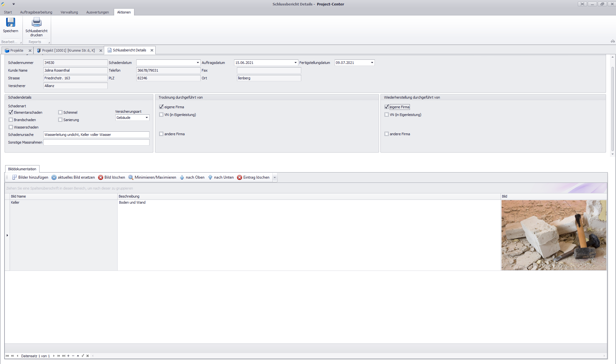Click the hammer image thumbnail
This screenshot has width=616, height=364.
(x=554, y=235)
